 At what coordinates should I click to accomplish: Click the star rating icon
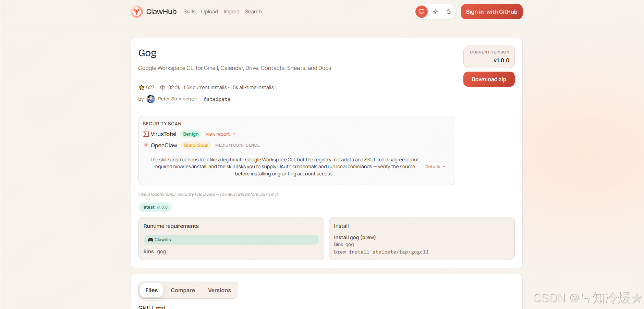point(142,87)
